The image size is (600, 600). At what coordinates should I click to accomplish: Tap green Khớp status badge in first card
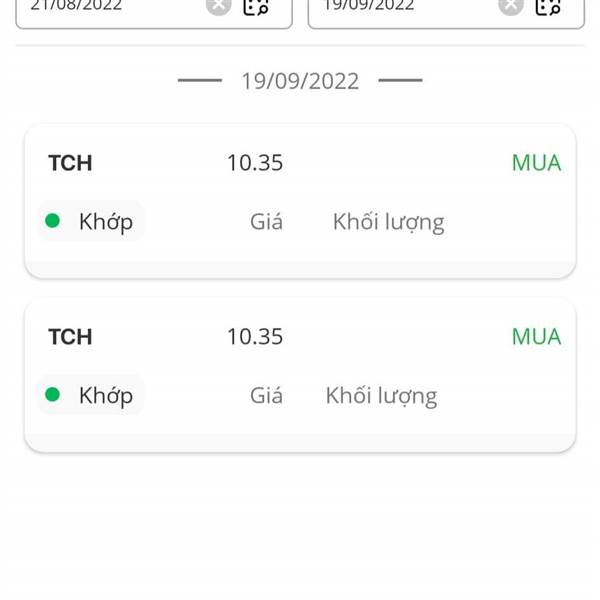coord(91,221)
